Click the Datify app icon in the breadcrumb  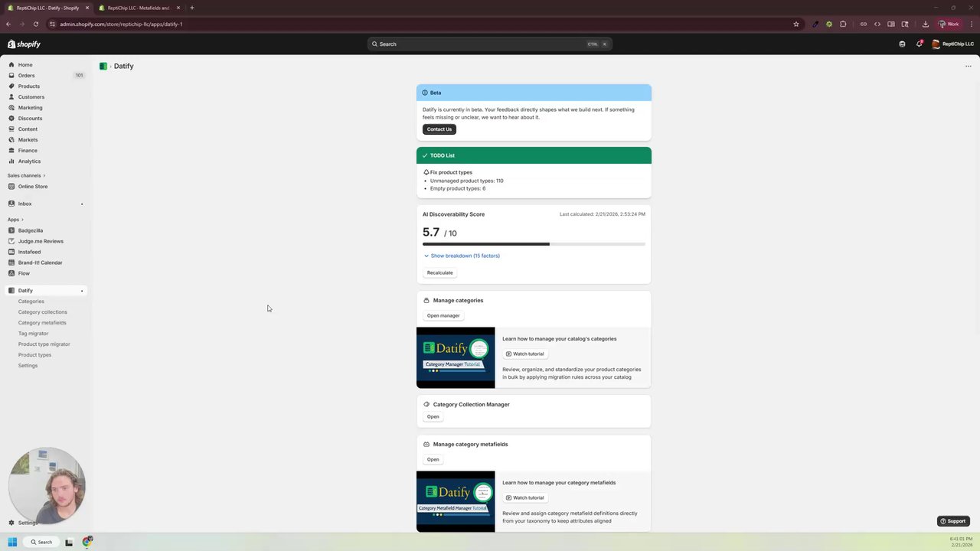tap(103, 66)
